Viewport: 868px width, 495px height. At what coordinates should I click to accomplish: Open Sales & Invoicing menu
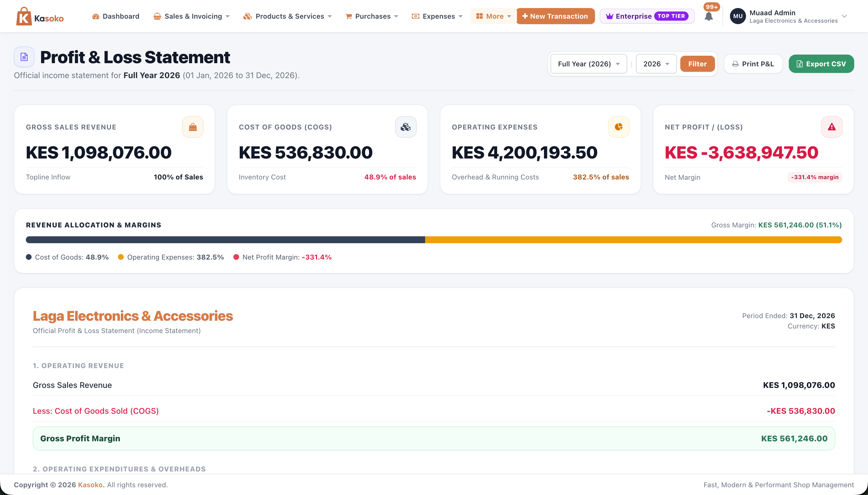tap(192, 16)
